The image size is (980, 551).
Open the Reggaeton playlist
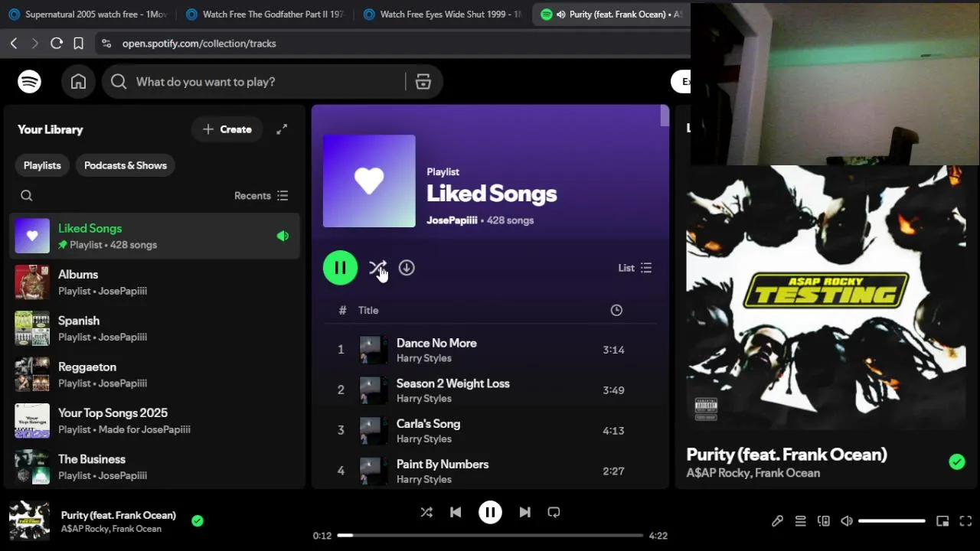pos(155,374)
